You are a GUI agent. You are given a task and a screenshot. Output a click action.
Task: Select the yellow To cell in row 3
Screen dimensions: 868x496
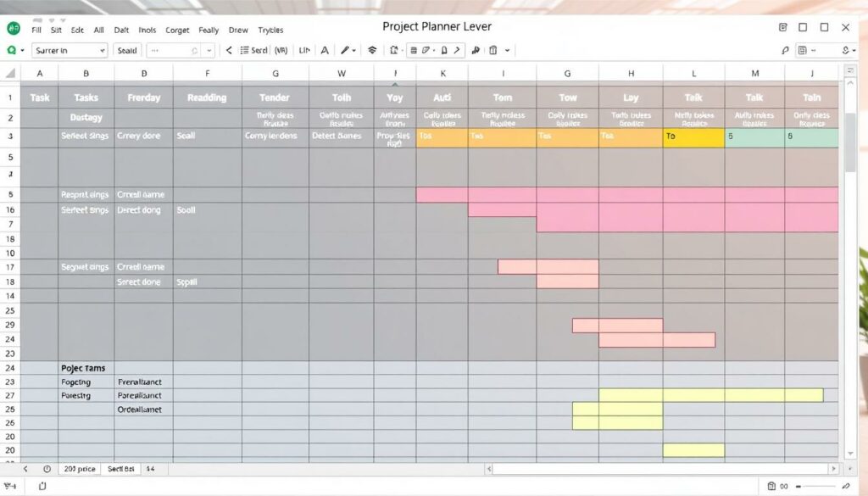tap(693, 138)
